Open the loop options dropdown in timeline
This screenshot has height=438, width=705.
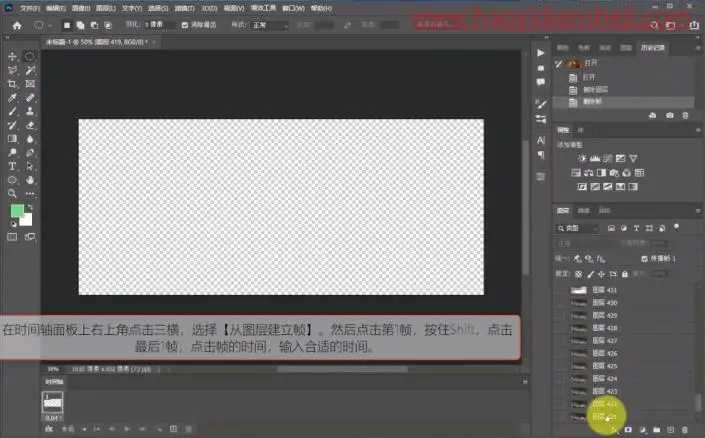tap(74, 429)
